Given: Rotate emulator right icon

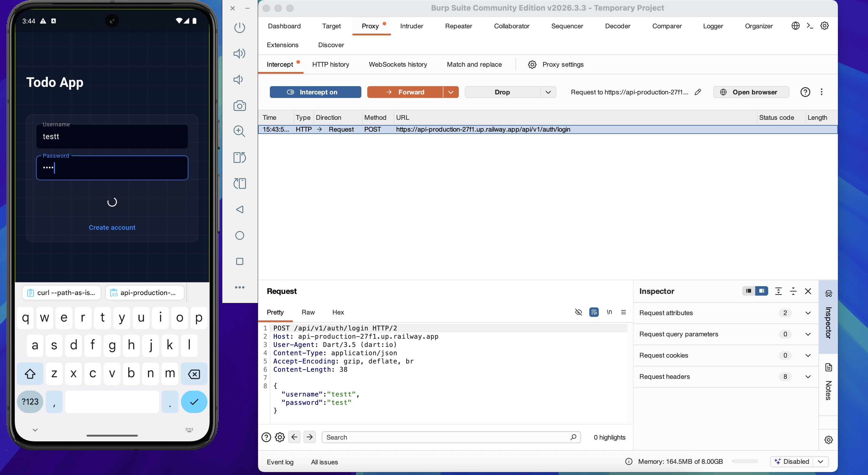Looking at the screenshot, I should click(239, 158).
